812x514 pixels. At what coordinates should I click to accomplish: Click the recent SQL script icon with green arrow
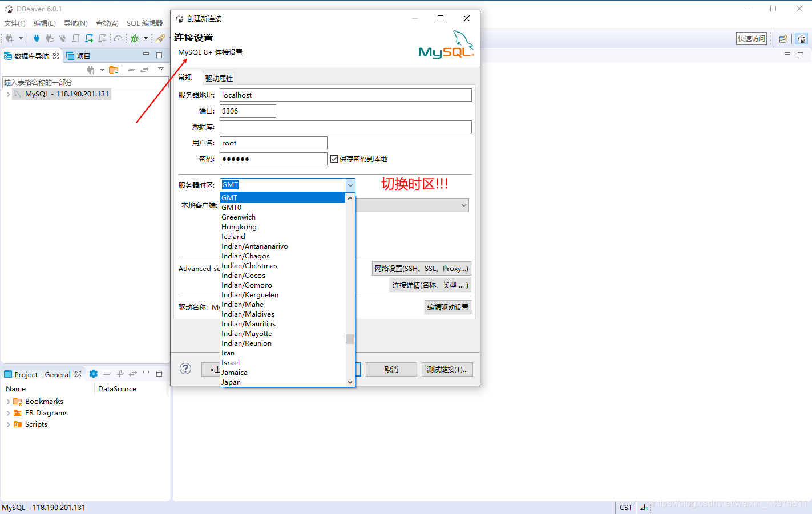[x=89, y=38]
